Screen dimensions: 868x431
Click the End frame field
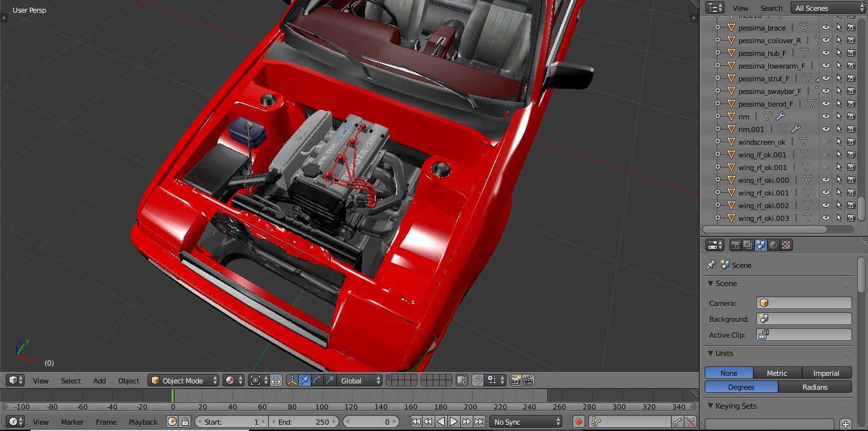tap(304, 421)
